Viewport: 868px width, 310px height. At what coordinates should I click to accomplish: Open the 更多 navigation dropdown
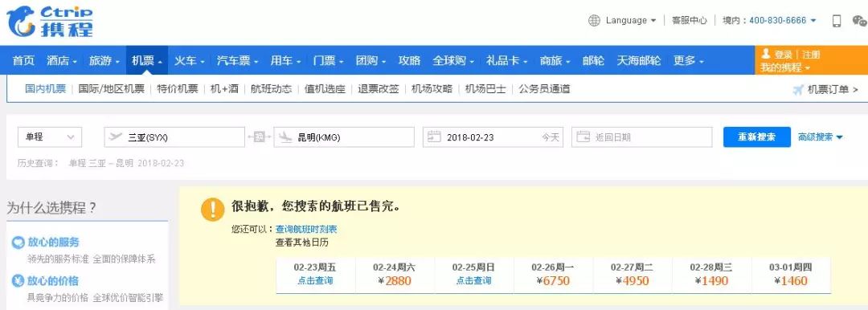688,60
